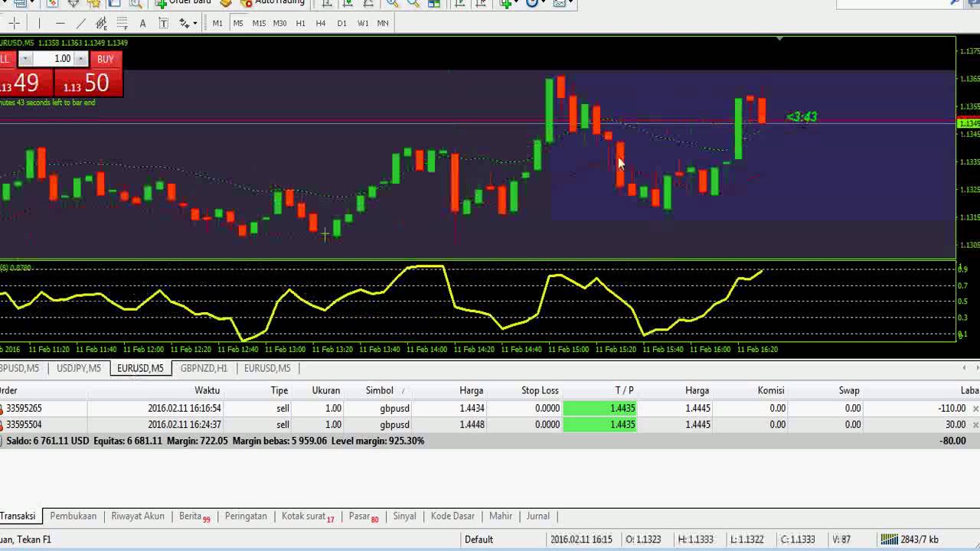
Task: Switch to Sinyal terminal tab
Action: 404,516
